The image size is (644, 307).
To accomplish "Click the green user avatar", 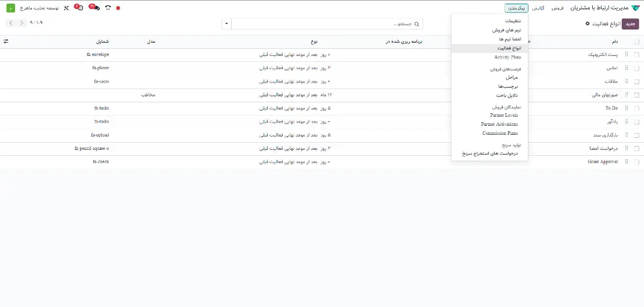I will pyautogui.click(x=11, y=8).
